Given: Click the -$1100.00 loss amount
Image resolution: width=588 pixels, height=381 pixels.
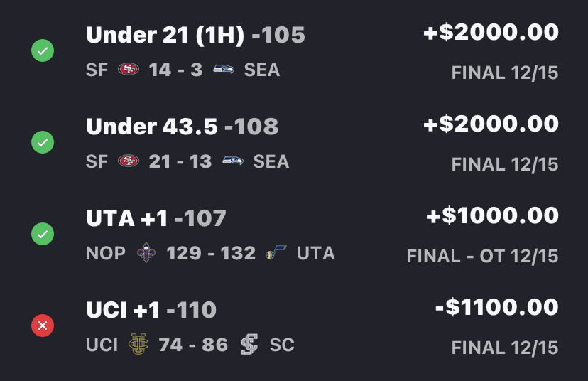Looking at the screenshot, I should pyautogui.click(x=496, y=307).
